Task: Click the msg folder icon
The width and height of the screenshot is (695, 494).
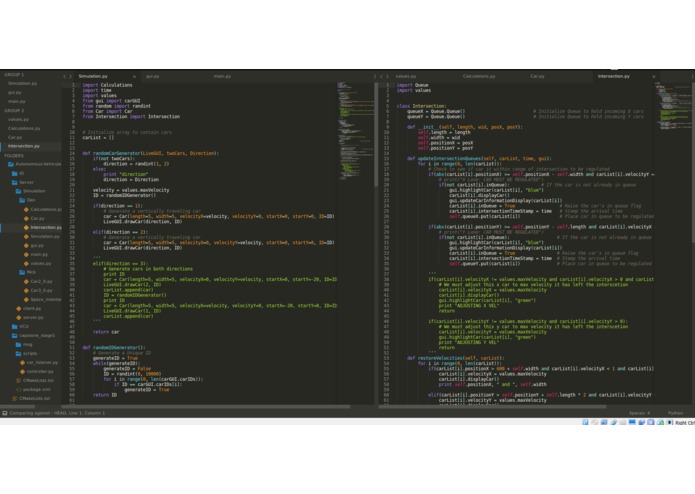Action: 18,344
